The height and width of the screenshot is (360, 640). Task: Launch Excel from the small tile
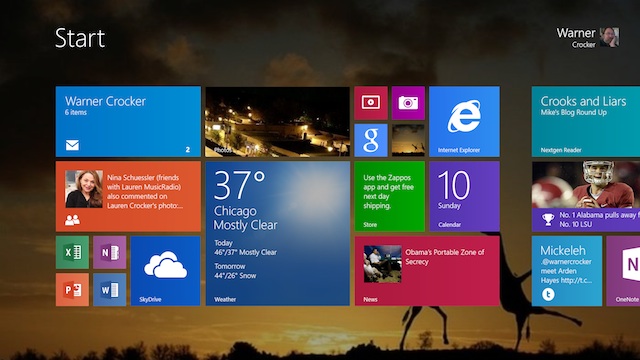(72, 252)
